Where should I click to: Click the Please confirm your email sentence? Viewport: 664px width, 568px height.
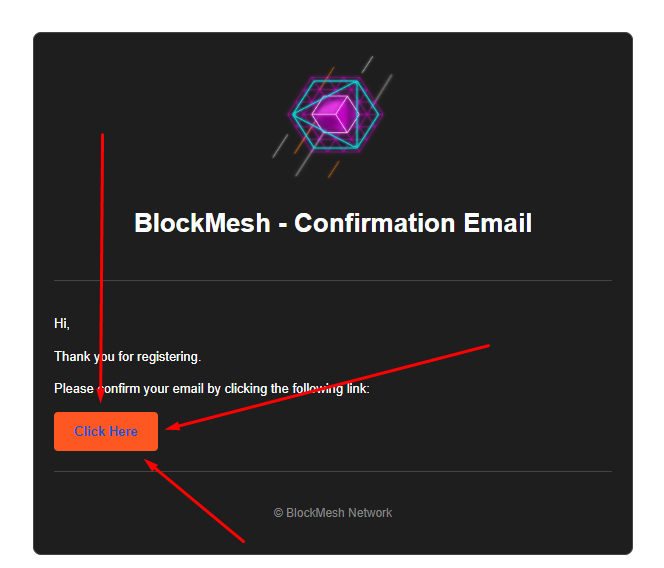212,389
